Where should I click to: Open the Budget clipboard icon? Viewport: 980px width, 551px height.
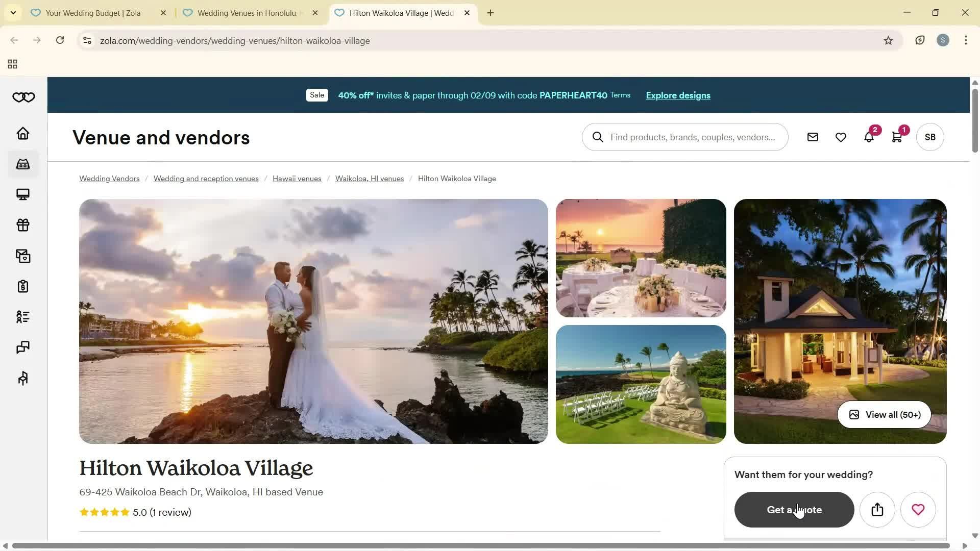pyautogui.click(x=22, y=286)
